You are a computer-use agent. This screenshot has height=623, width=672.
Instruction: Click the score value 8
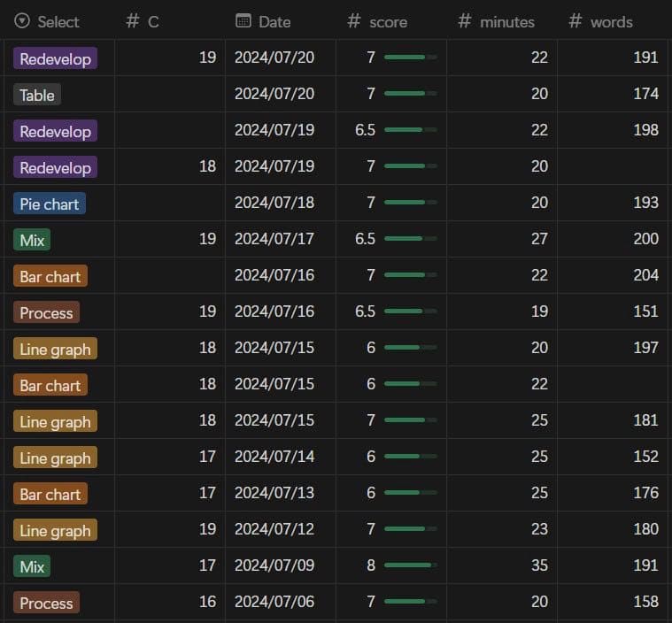click(x=371, y=565)
